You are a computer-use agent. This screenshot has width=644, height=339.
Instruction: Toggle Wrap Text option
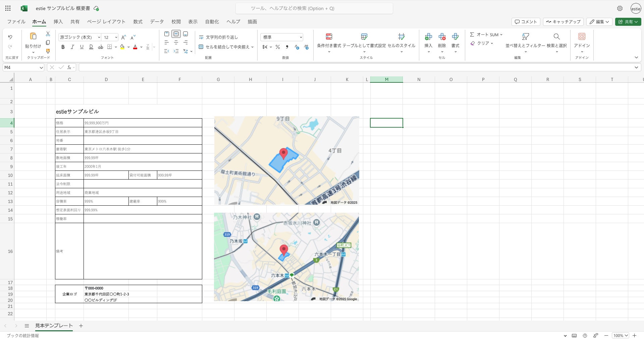point(218,37)
